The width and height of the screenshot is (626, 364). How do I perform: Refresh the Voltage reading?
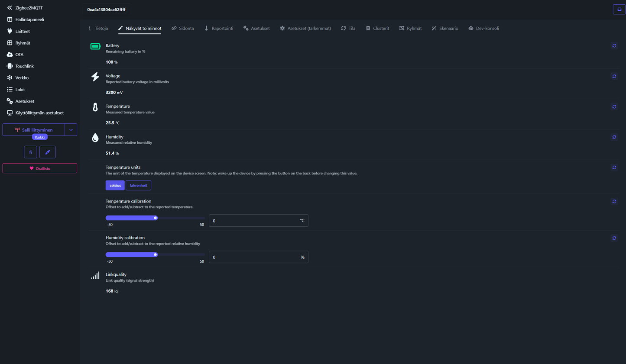click(x=614, y=76)
